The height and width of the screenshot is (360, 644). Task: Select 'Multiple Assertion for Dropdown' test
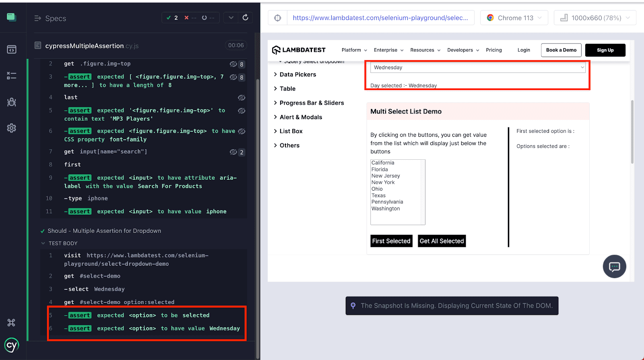point(104,231)
